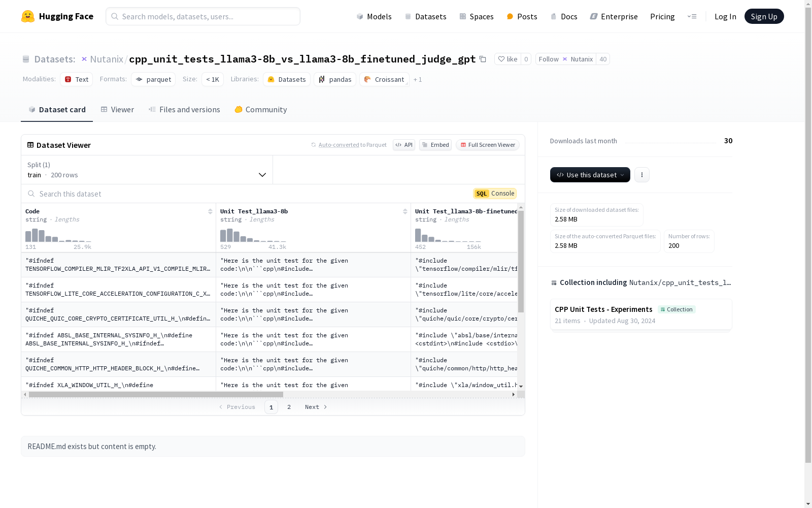
Task: Open the Files and versions tab
Action: [x=184, y=110]
